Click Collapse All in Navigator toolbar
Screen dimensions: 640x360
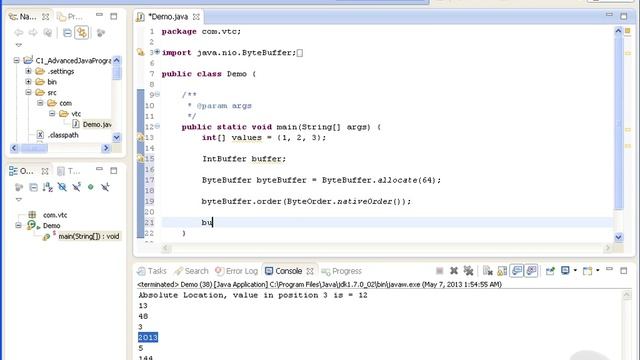67,33
